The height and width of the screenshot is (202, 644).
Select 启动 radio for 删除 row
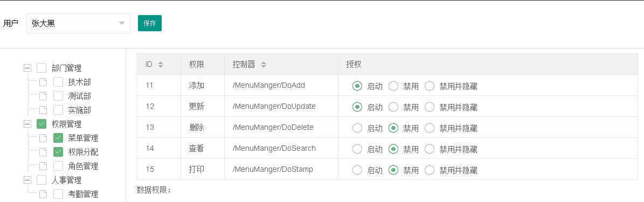[x=357, y=128]
